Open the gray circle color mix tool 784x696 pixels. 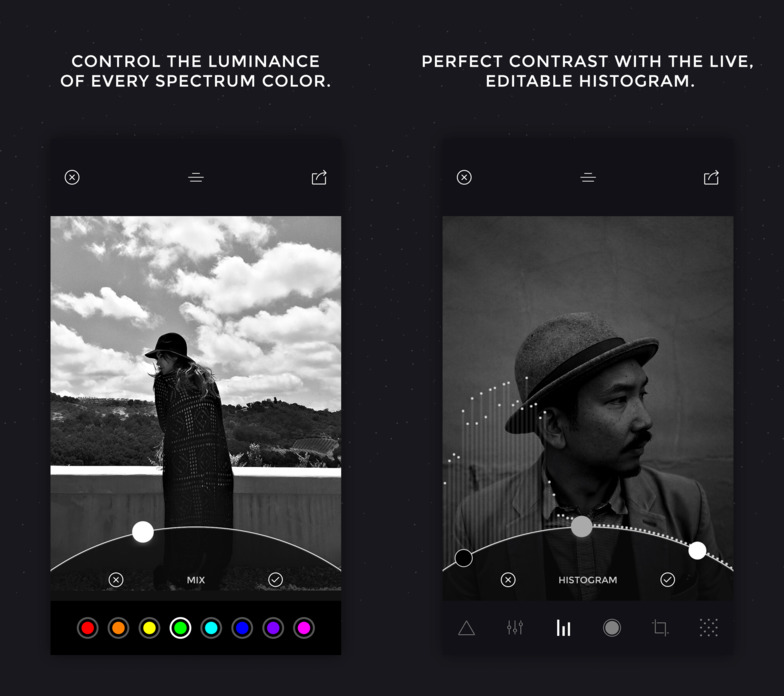tap(612, 628)
